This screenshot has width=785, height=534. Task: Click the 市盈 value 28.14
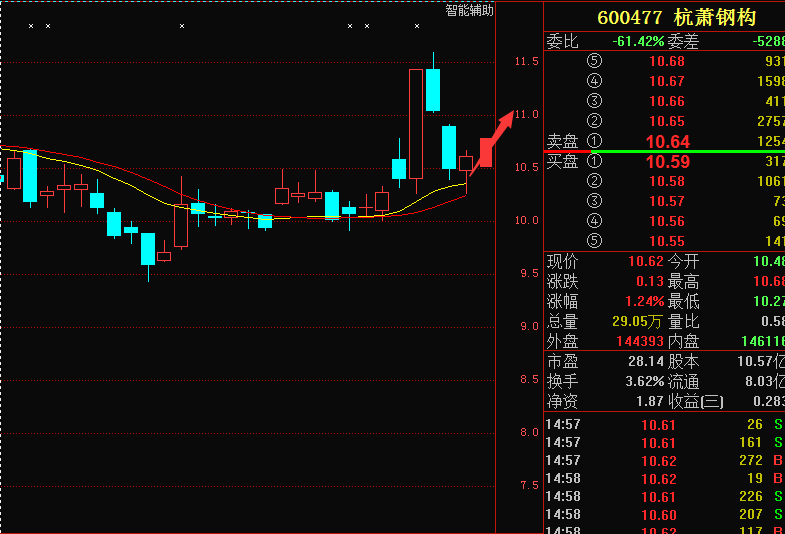(x=646, y=361)
